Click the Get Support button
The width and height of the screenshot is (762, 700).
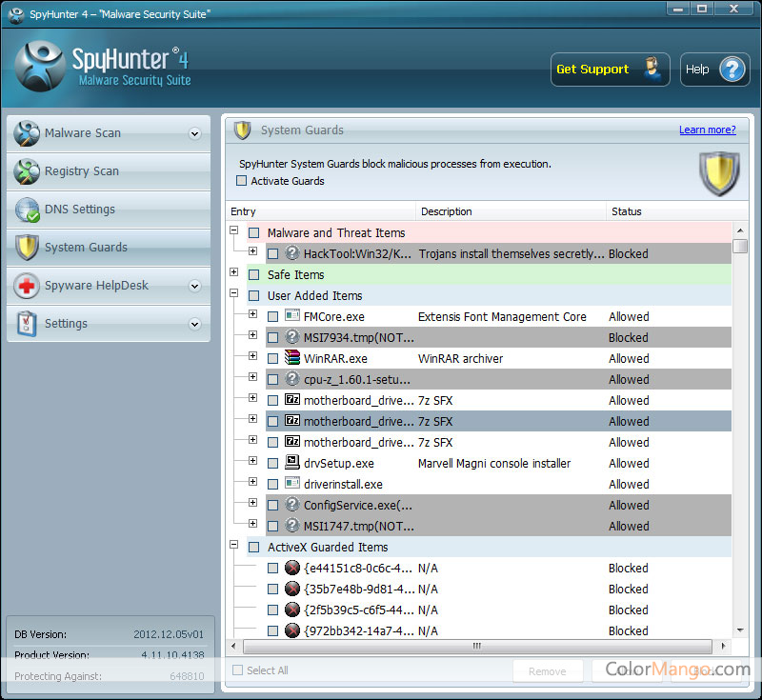pos(610,70)
